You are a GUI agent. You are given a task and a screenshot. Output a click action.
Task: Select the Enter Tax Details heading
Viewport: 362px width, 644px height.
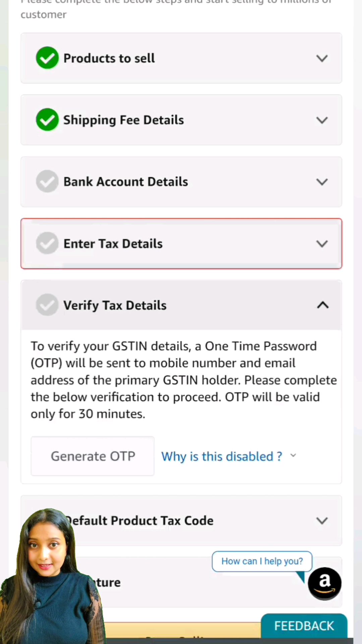113,244
